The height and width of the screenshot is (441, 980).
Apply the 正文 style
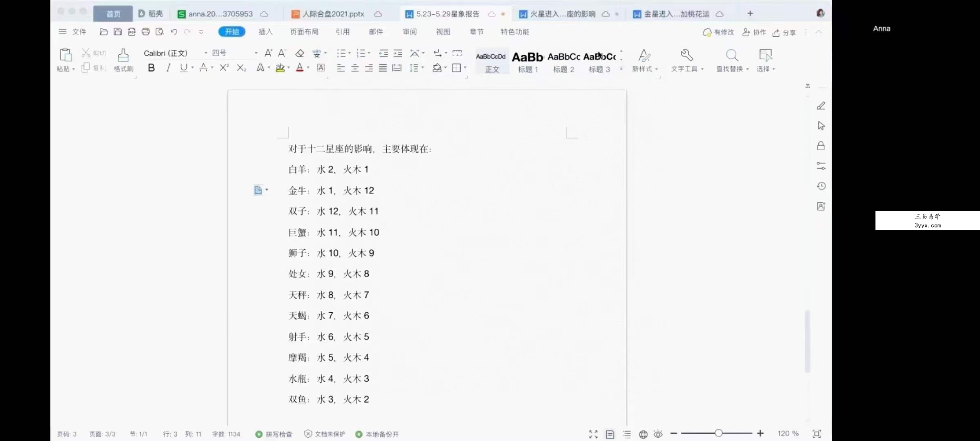(x=492, y=62)
